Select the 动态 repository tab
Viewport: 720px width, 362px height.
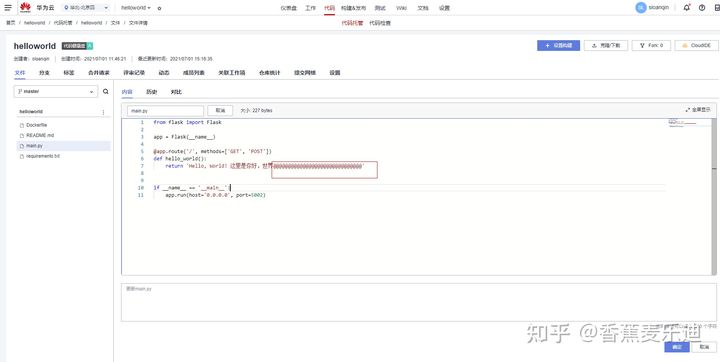164,73
